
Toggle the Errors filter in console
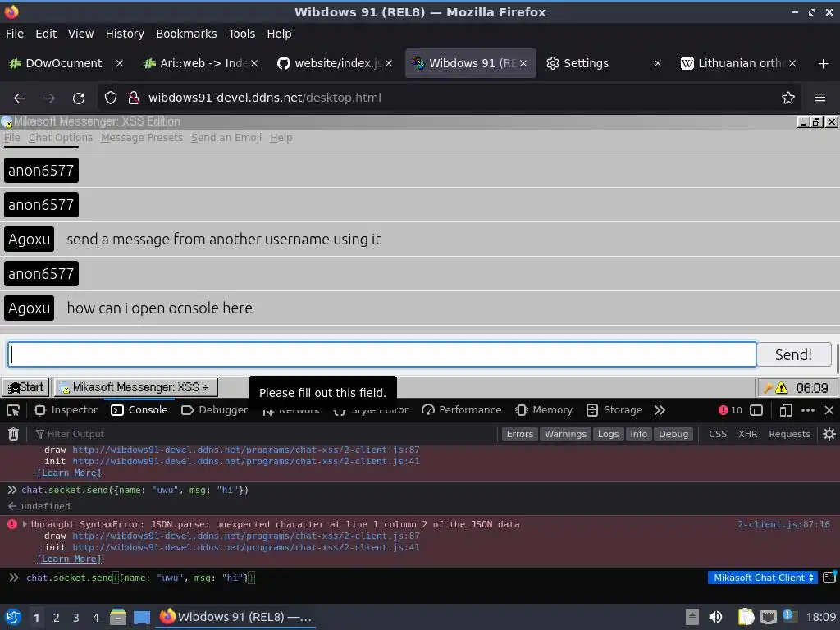(519, 434)
